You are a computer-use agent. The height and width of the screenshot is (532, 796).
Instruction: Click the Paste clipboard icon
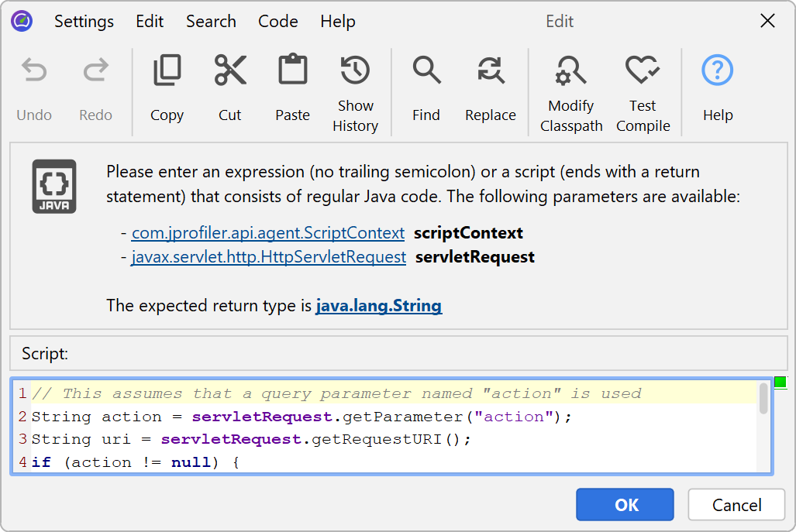coord(292,71)
